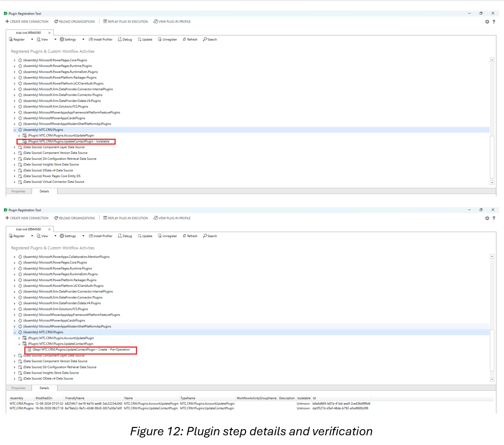The height and width of the screenshot is (445, 504).
Task: Open the View dropdown arrow in the upper window
Action: coord(55,40)
